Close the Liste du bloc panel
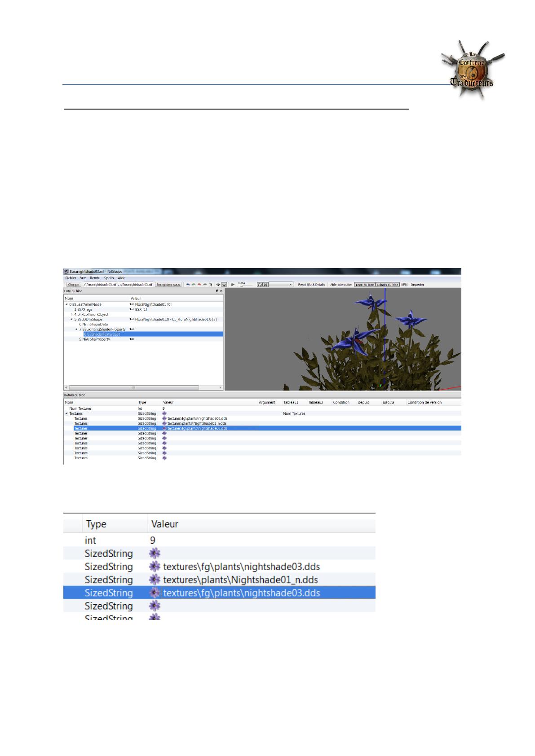The image size is (535, 756). pyautogui.click(x=221, y=291)
